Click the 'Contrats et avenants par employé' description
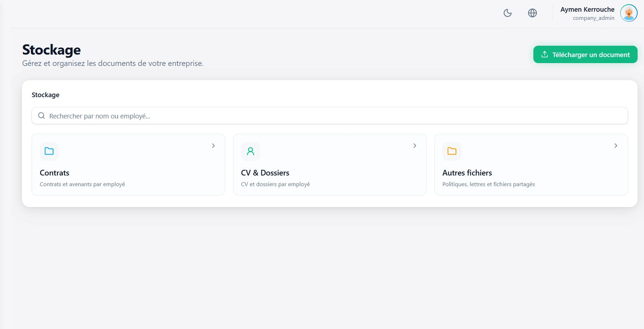Image resolution: width=644 pixels, height=329 pixels. coord(82,184)
